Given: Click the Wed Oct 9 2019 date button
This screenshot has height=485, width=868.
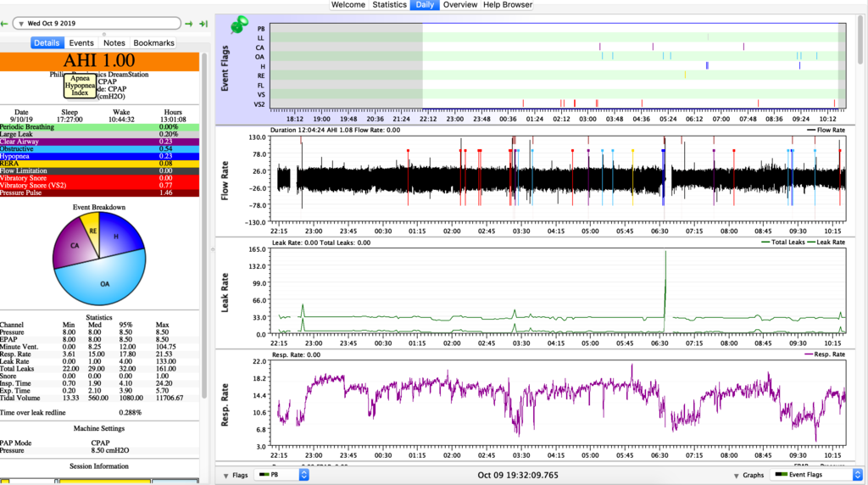Looking at the screenshot, I should coord(97,23).
